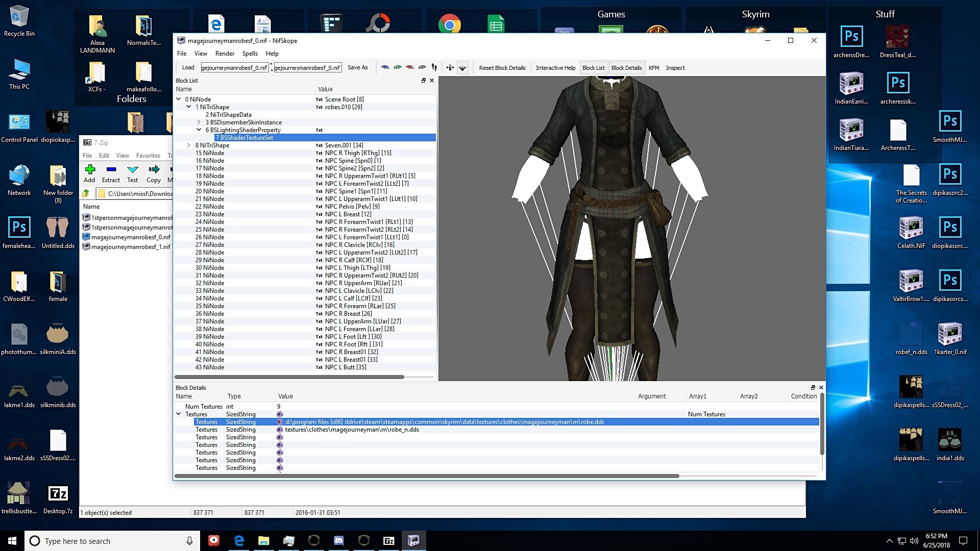The width and height of the screenshot is (980, 551).
Task: Click the Save As button
Action: tap(357, 67)
